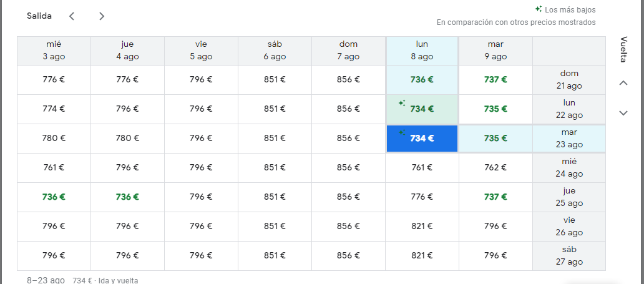644x284 pixels.
Task: Pick 761 € under mié 3 ago column
Action: coord(54,168)
